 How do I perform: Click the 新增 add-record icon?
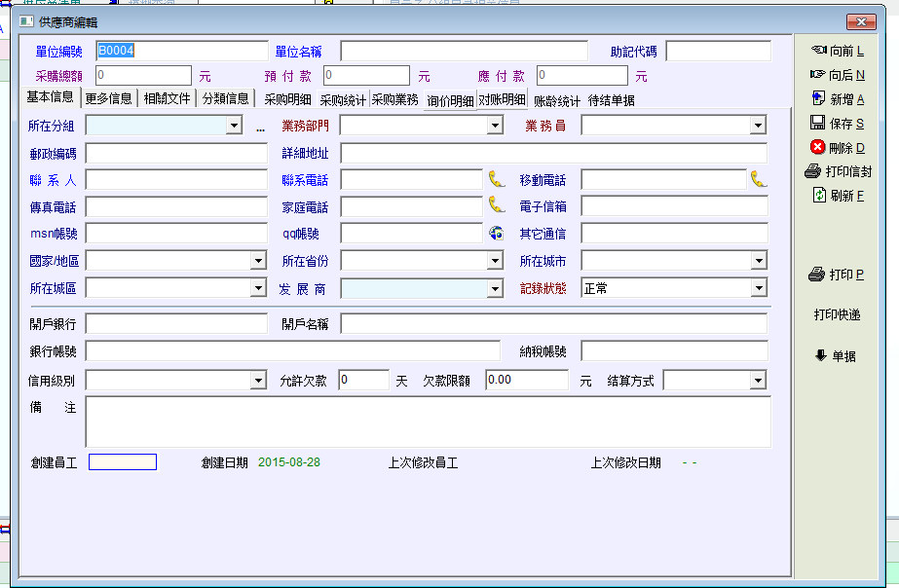(x=818, y=98)
